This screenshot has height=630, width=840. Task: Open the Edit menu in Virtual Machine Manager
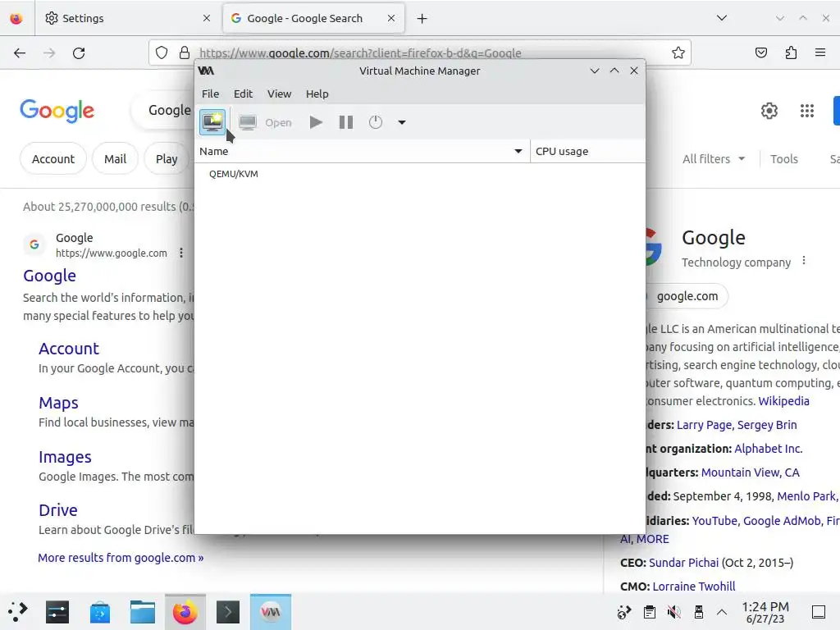(243, 94)
